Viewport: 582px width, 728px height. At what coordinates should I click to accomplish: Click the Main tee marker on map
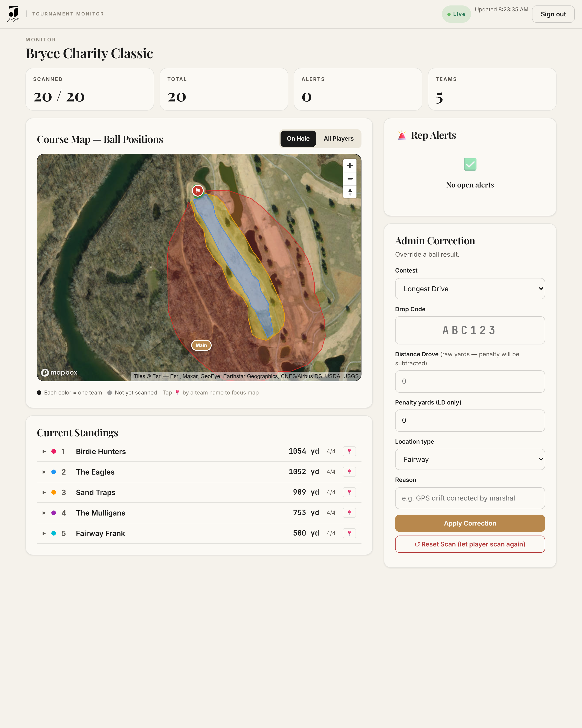tap(201, 345)
